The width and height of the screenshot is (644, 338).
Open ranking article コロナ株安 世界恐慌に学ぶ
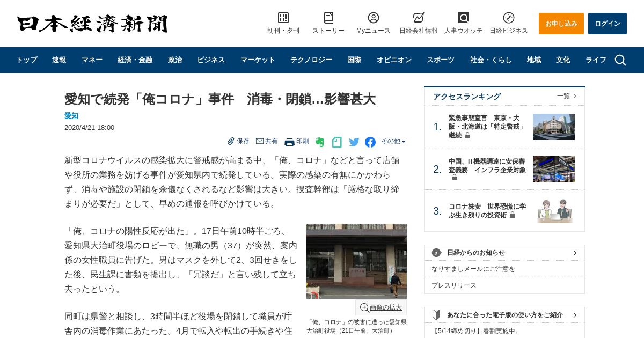487,211
